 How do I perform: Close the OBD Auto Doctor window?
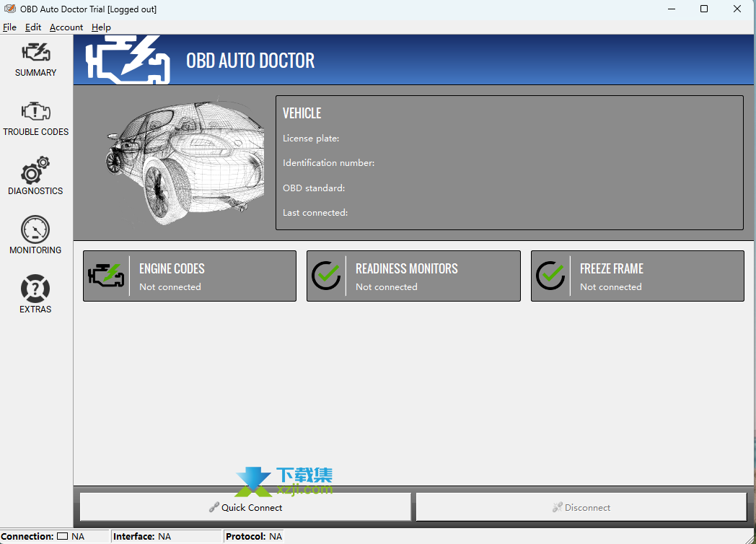pos(737,9)
